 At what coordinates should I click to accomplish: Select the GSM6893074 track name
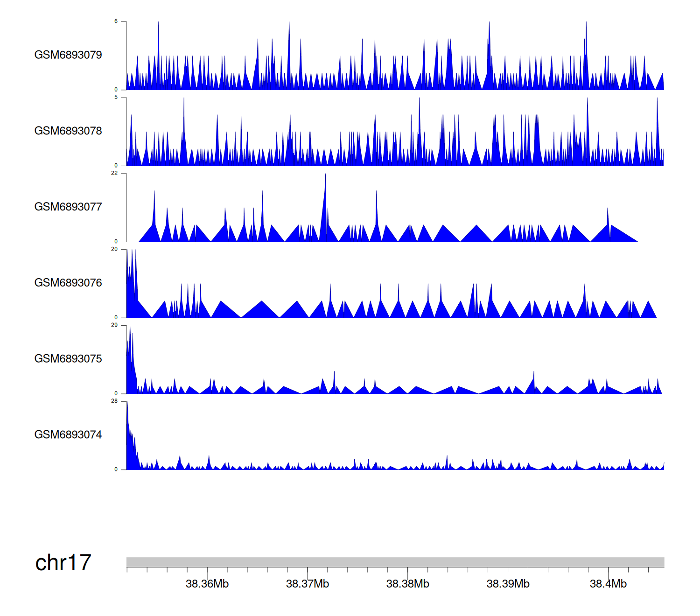pyautogui.click(x=68, y=435)
